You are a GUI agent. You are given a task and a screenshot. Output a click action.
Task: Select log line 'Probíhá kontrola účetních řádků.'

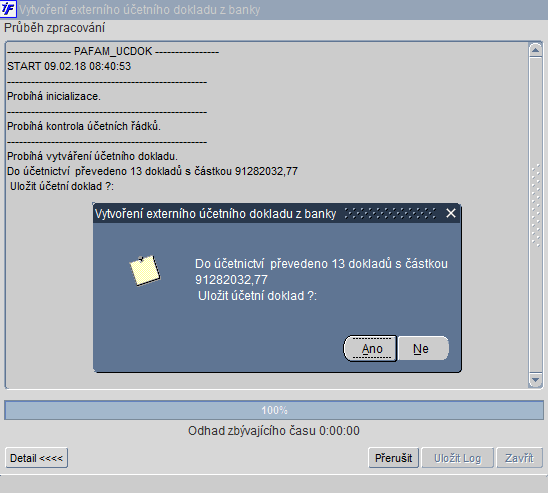coord(84,126)
